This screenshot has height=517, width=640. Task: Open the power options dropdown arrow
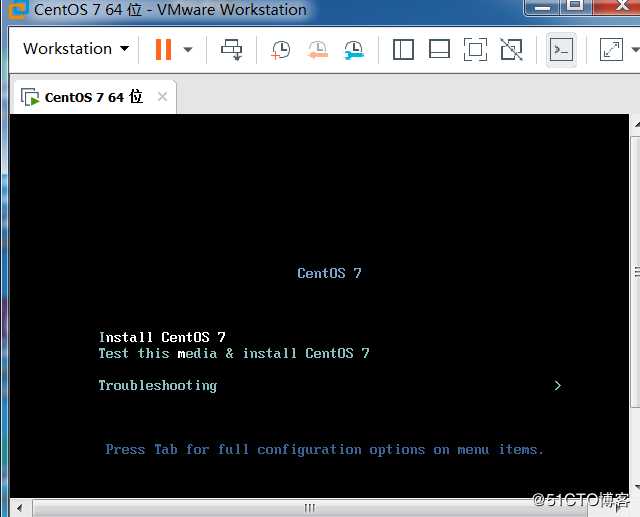click(x=188, y=50)
